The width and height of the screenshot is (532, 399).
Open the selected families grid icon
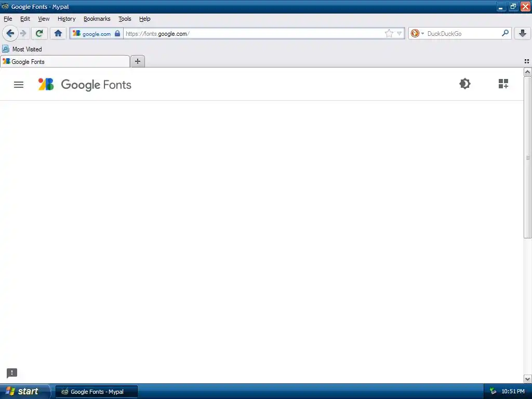(x=503, y=84)
